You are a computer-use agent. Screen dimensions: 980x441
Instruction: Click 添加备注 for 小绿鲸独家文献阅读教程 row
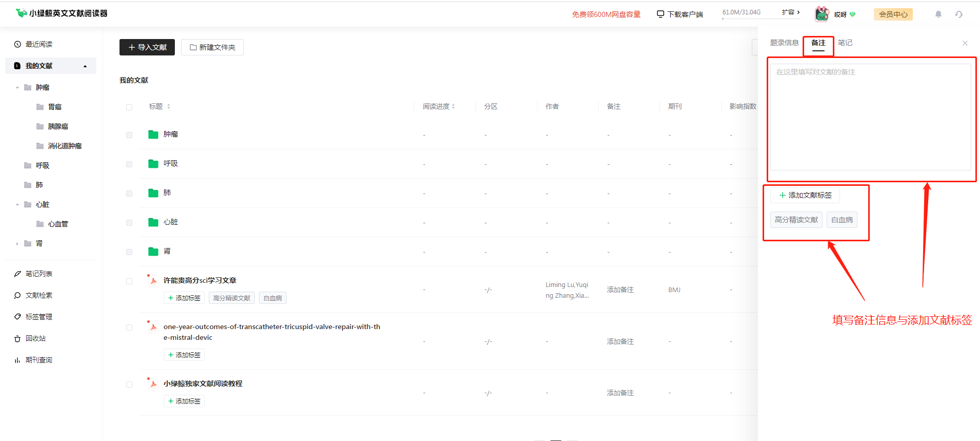pos(621,393)
